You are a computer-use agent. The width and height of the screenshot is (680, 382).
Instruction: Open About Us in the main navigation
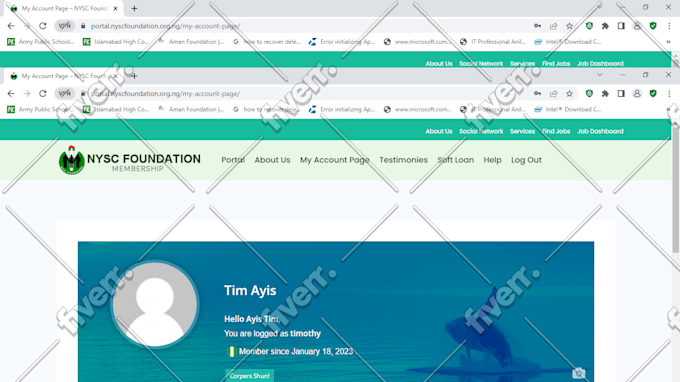(x=272, y=160)
